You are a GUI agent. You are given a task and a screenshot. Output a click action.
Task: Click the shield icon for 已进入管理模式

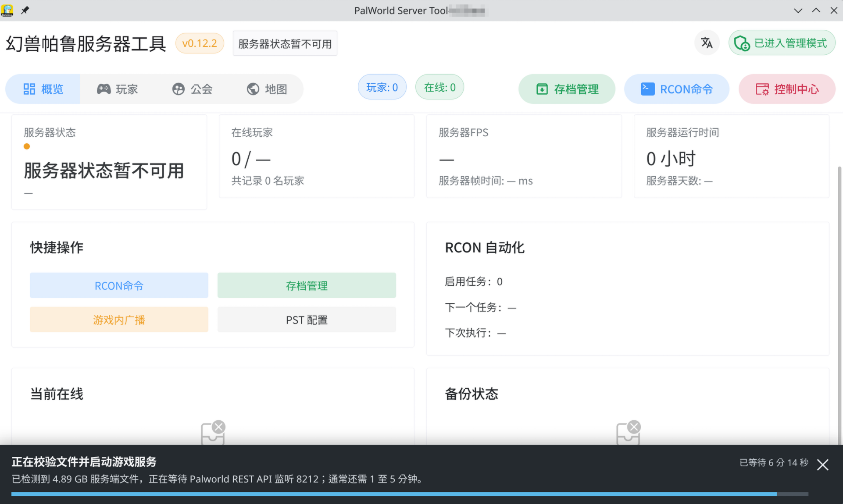[x=742, y=43]
